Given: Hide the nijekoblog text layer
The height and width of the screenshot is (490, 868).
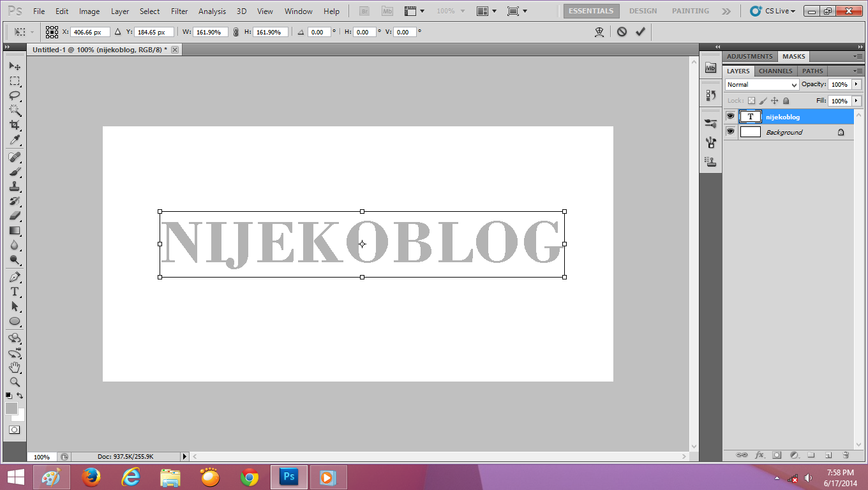Looking at the screenshot, I should 730,116.
